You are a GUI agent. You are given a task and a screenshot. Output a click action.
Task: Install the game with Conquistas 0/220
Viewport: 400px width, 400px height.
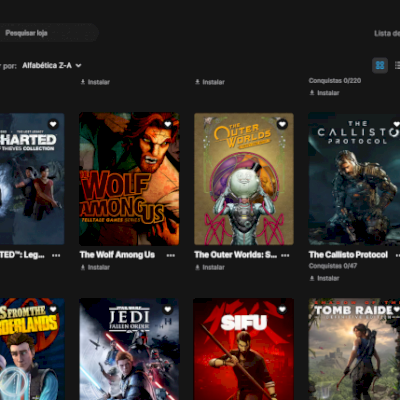pyautogui.click(x=325, y=93)
